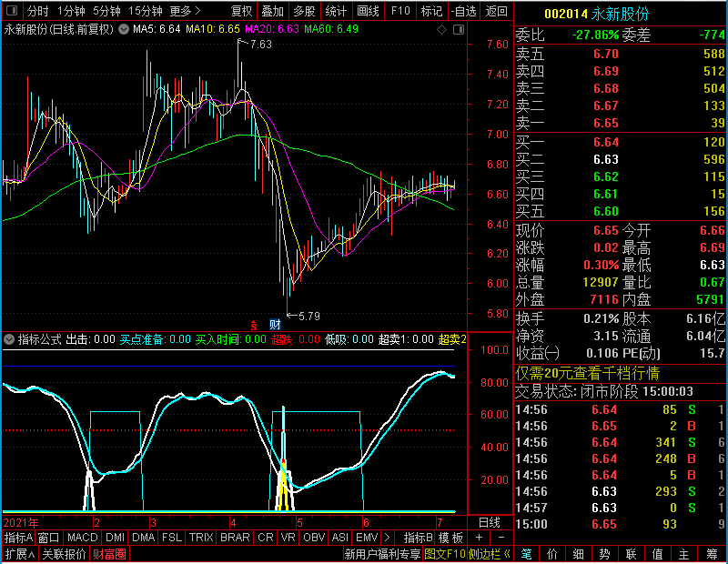The image size is (728, 564).
Task: Click the red S signal marker
Action: (254, 325)
